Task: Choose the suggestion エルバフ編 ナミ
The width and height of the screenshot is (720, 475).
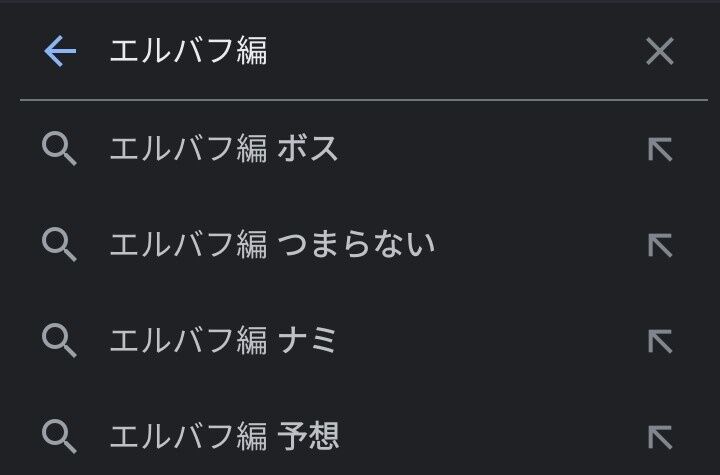Action: pyautogui.click(x=360, y=340)
